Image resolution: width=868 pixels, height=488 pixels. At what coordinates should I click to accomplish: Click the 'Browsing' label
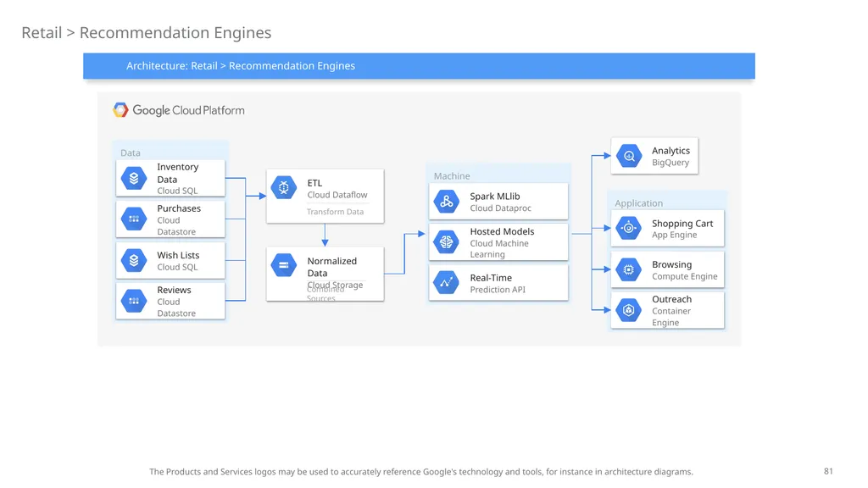coord(671,264)
